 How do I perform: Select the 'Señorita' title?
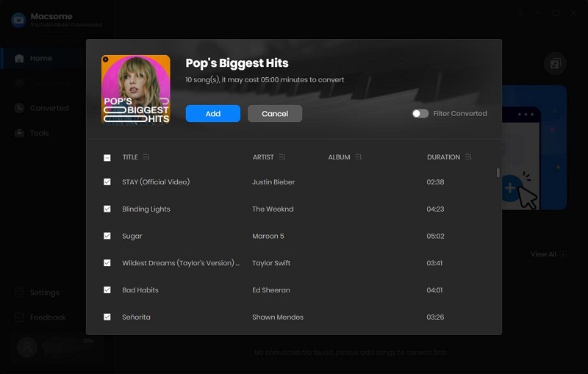(x=136, y=317)
